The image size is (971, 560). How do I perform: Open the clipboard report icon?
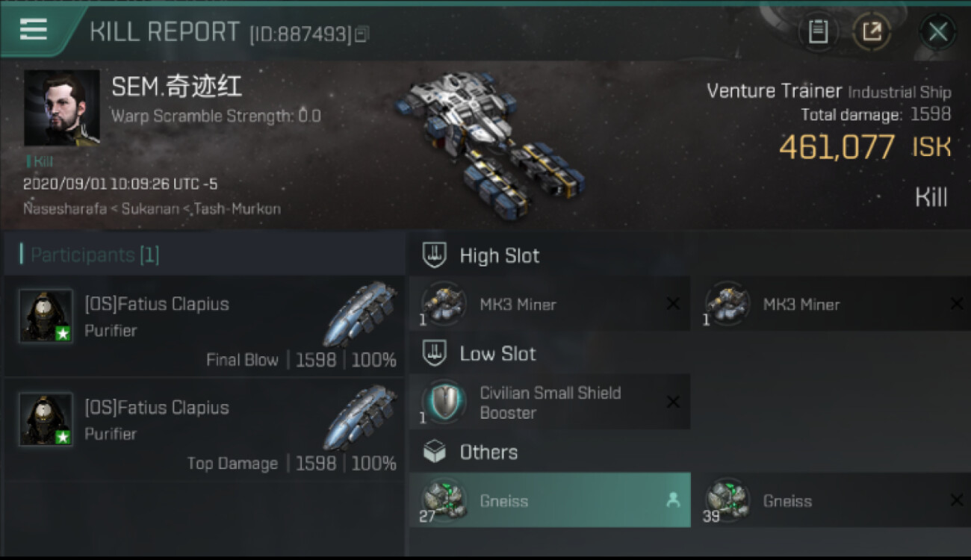click(818, 32)
